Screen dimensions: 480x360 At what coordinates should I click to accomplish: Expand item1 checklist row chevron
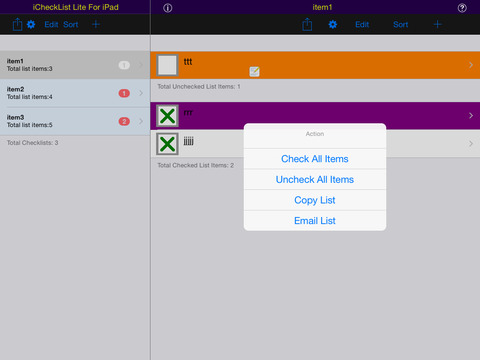coord(141,65)
